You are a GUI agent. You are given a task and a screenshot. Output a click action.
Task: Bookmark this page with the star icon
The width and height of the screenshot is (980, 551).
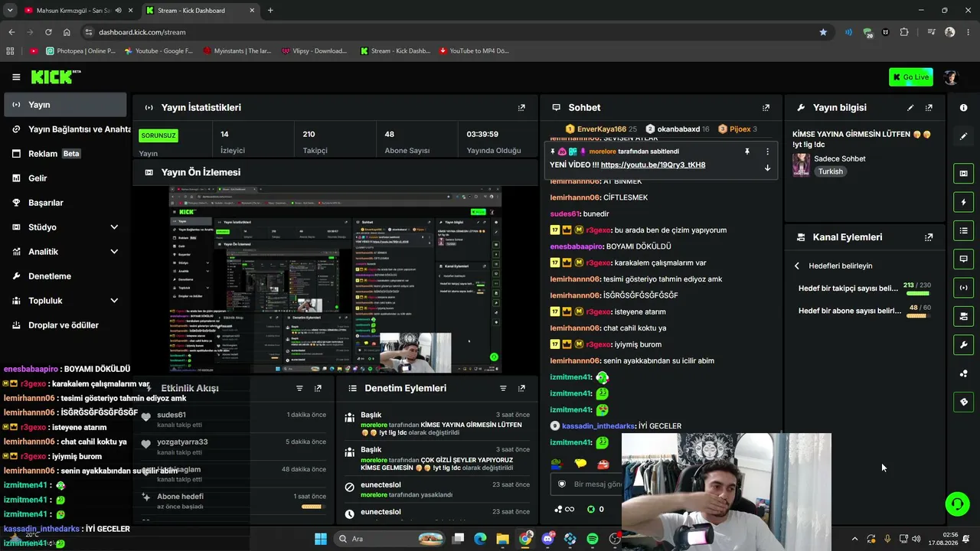click(823, 32)
